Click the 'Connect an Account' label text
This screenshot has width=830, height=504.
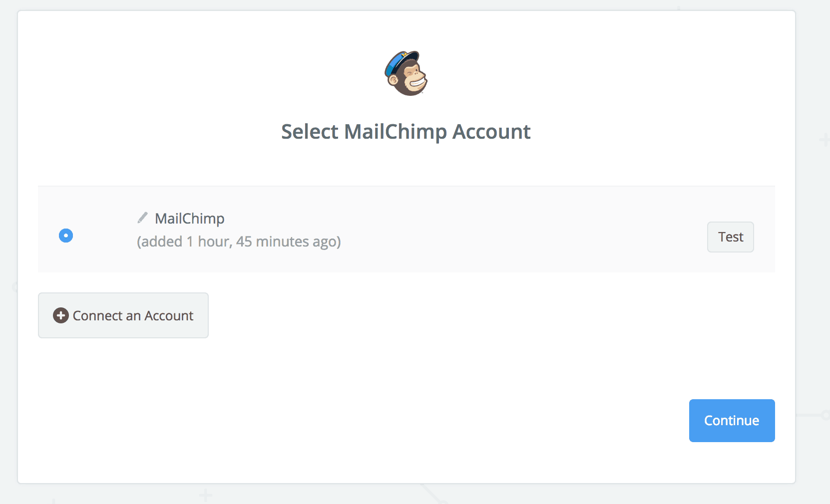133,316
